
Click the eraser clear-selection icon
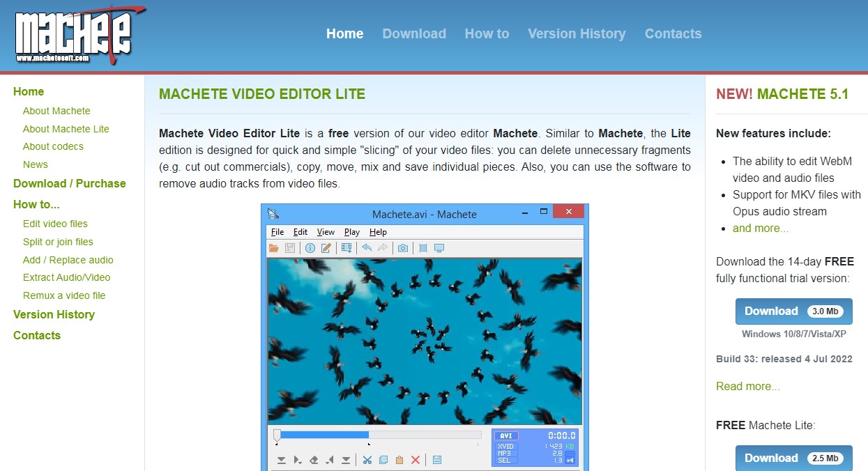coord(314,460)
